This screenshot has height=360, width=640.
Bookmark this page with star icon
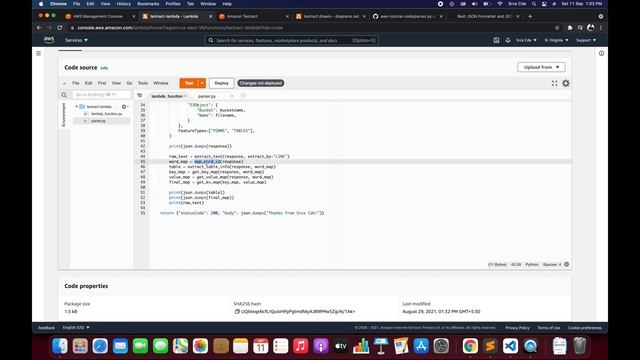(x=557, y=28)
